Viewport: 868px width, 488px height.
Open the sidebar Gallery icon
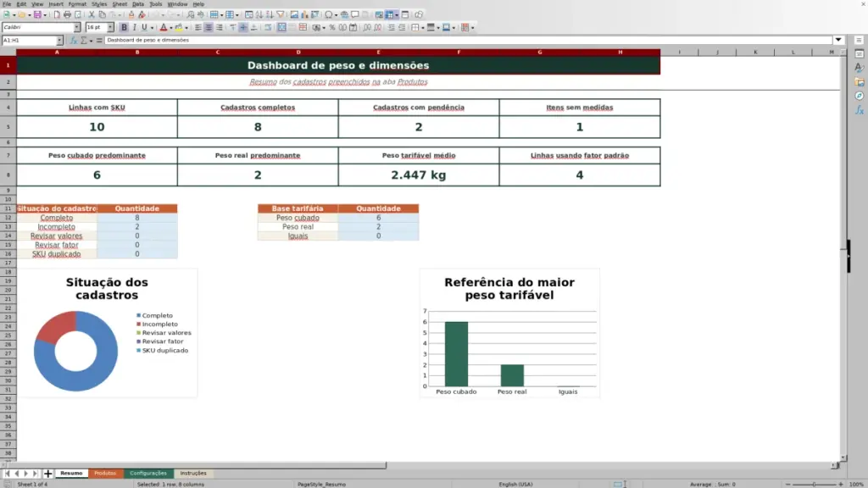tap(860, 82)
